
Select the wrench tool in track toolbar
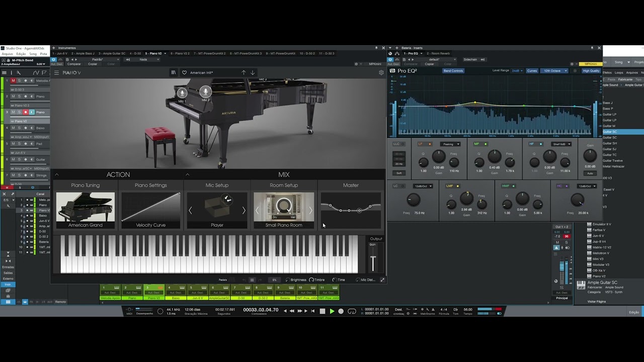[x=18, y=73]
